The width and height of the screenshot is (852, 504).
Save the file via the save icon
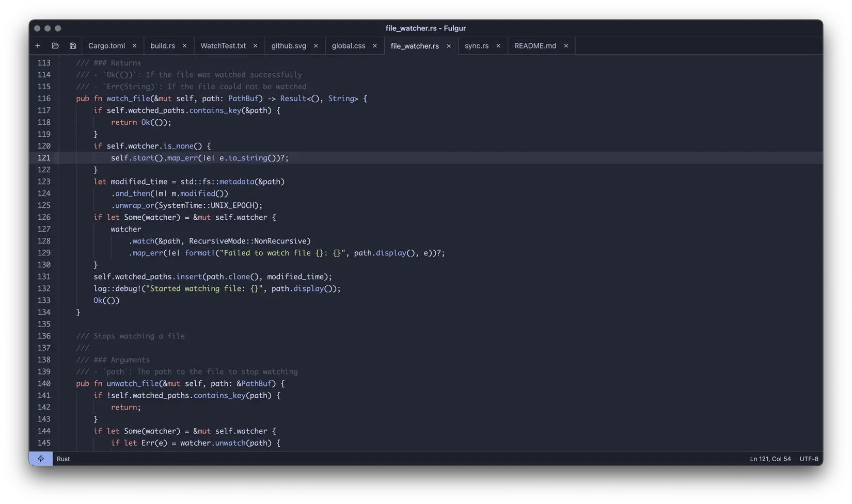point(72,45)
